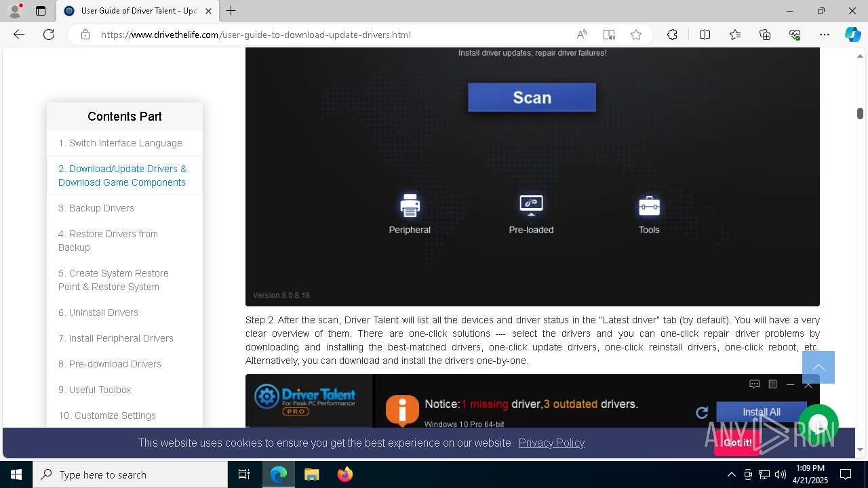Select the User Guide of Driver Talent tab
The image size is (868, 488).
[x=138, y=11]
